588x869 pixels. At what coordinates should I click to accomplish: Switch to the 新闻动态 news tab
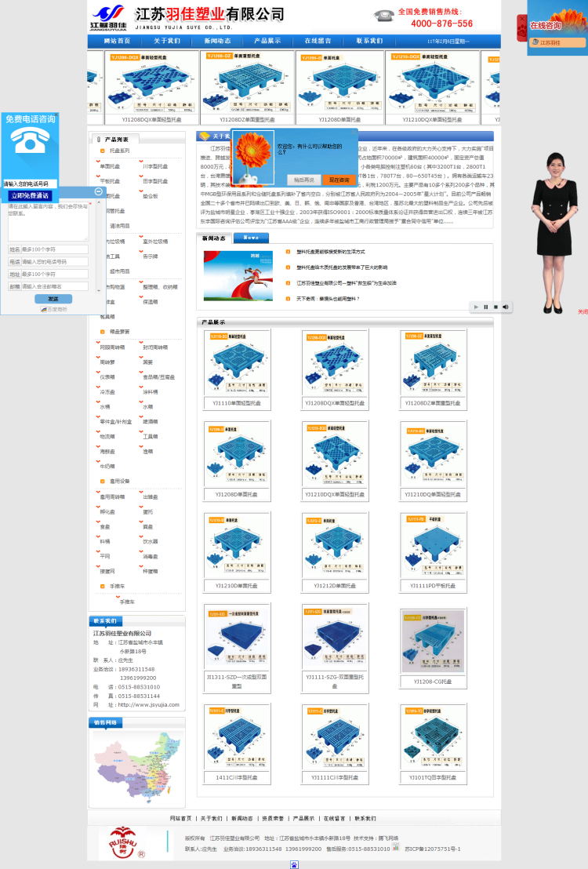tap(215, 238)
